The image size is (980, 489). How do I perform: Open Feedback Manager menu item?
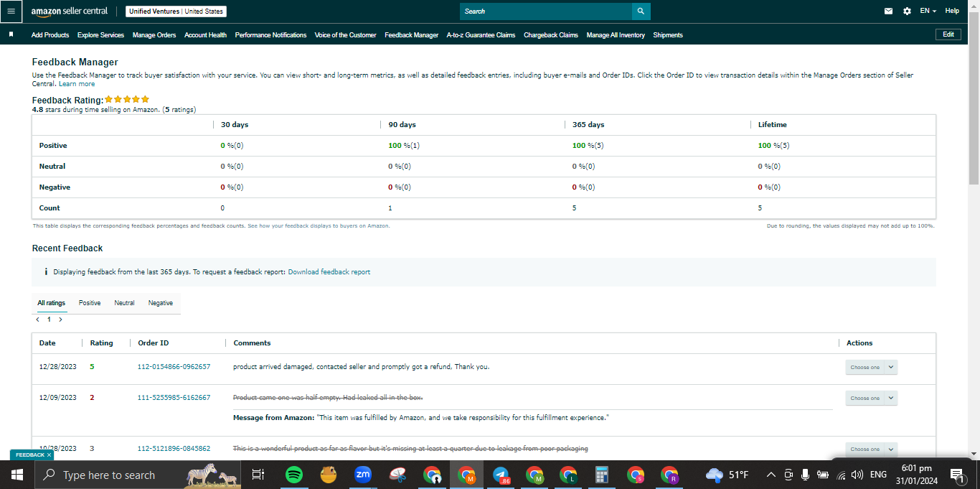point(411,35)
